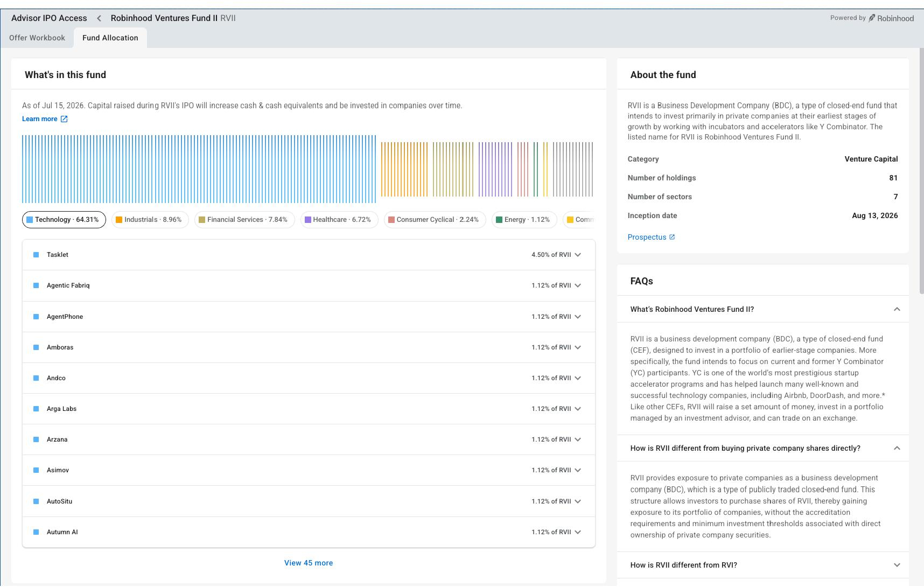This screenshot has width=924, height=587.
Task: Click the Industrials orange color swatch
Action: pyautogui.click(x=119, y=220)
